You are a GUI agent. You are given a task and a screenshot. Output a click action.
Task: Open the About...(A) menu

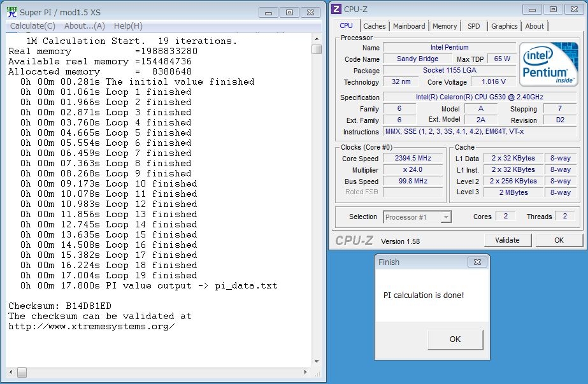click(84, 26)
